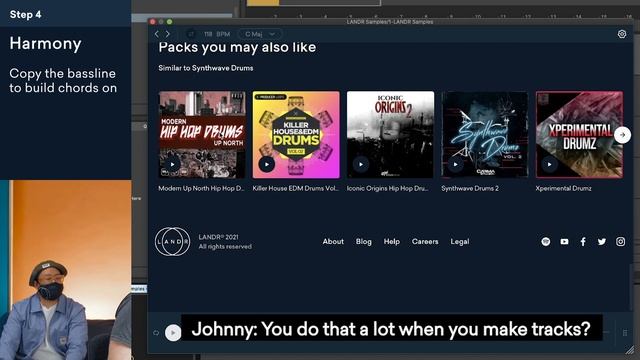
Task: Open the Blog footer link
Action: pos(363,242)
